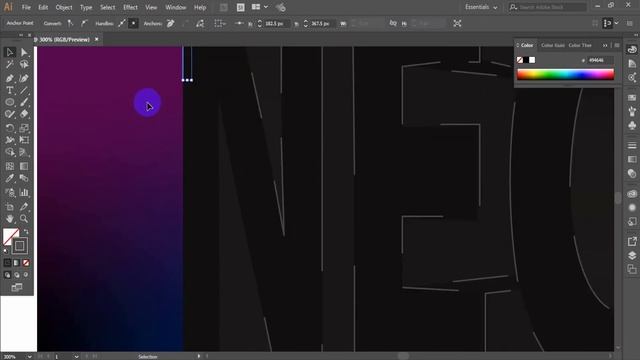Image resolution: width=640 pixels, height=360 pixels.
Task: Select the Shaper tool
Action: pyautogui.click(x=10, y=114)
